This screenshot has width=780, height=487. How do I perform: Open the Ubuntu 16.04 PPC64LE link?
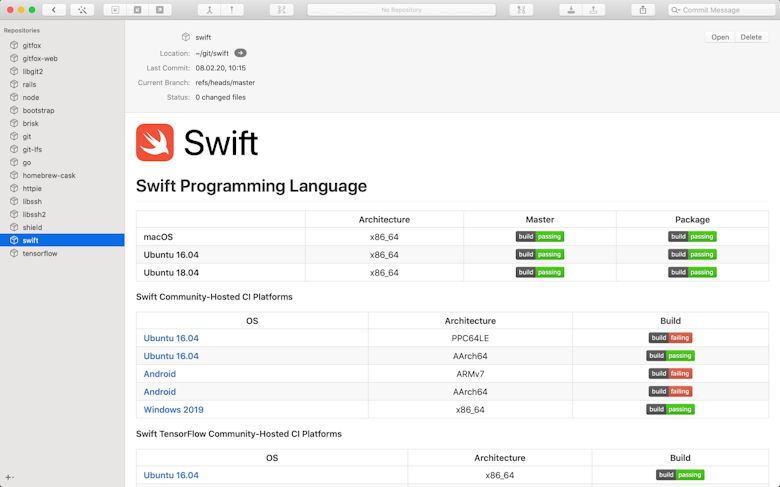coord(171,338)
